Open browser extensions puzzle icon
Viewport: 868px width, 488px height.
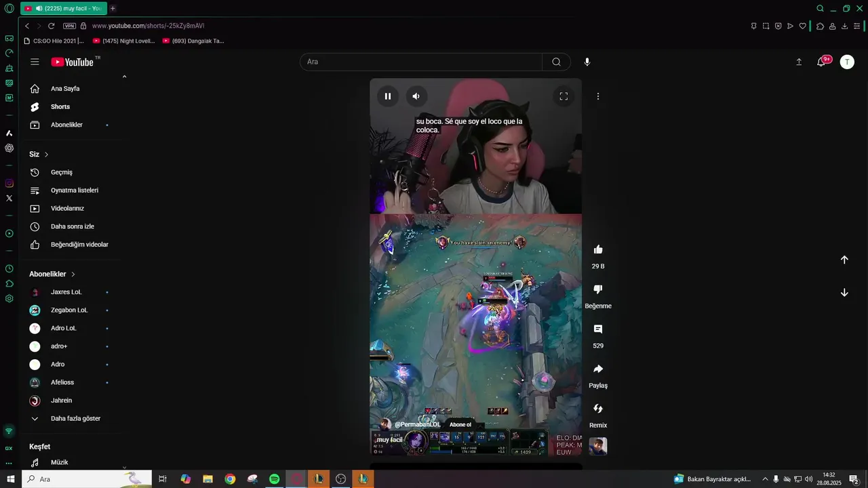click(x=820, y=26)
